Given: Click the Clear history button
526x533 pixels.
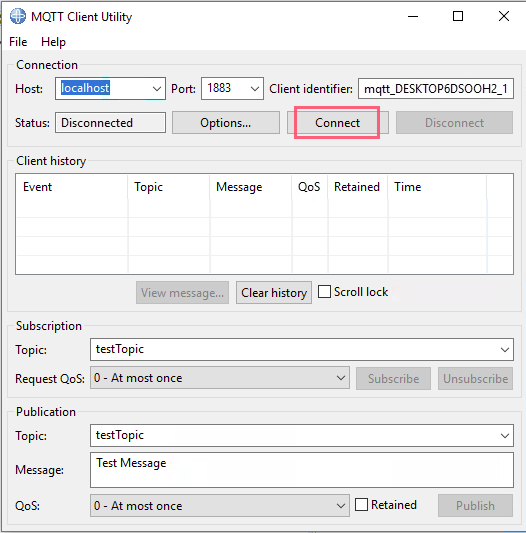Looking at the screenshot, I should 274,293.
